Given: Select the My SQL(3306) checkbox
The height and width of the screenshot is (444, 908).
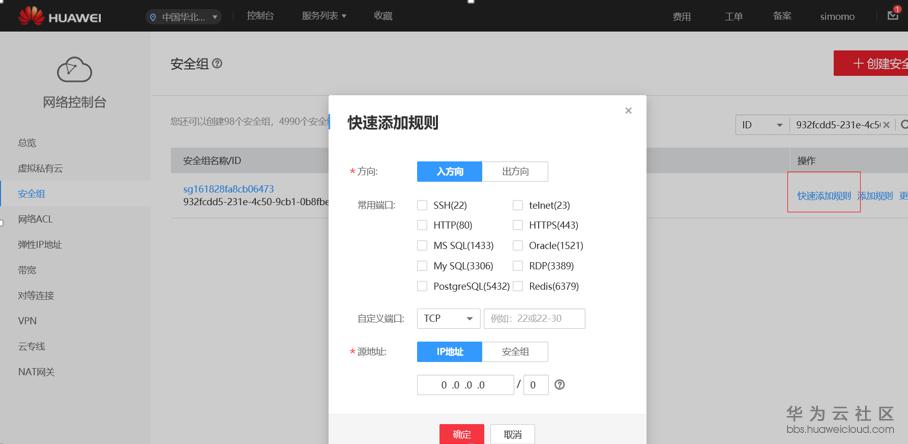Looking at the screenshot, I should click(422, 266).
